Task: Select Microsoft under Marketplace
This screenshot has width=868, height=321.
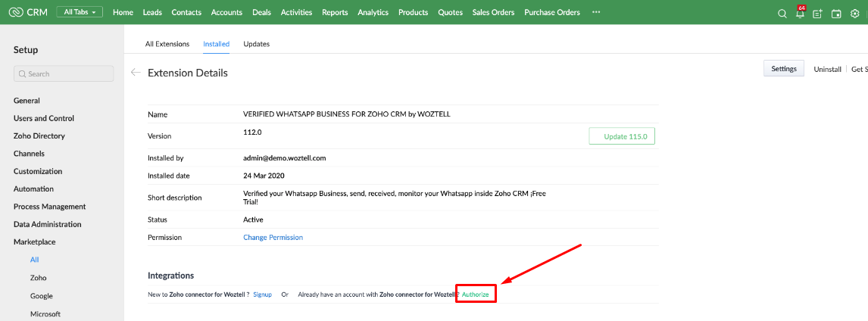Action: [x=45, y=314]
